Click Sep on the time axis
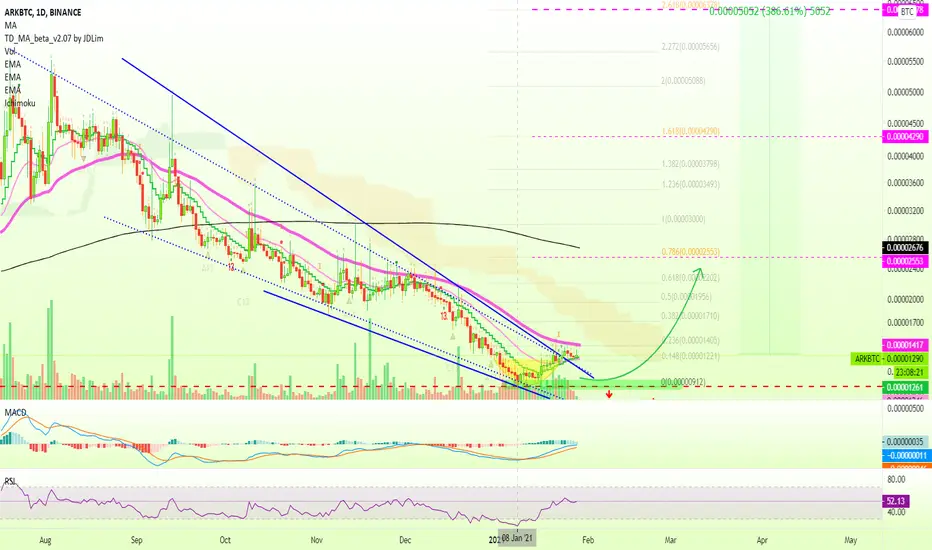932x550 pixels. [x=137, y=540]
